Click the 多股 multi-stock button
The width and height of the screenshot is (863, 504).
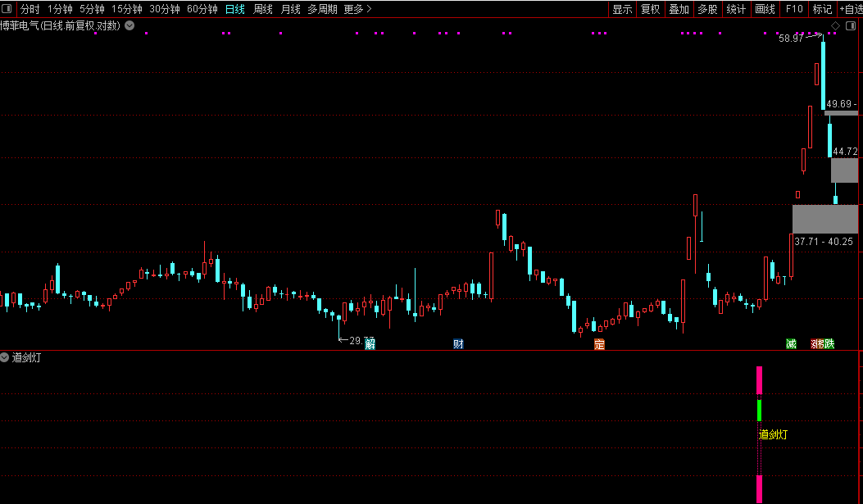708,9
